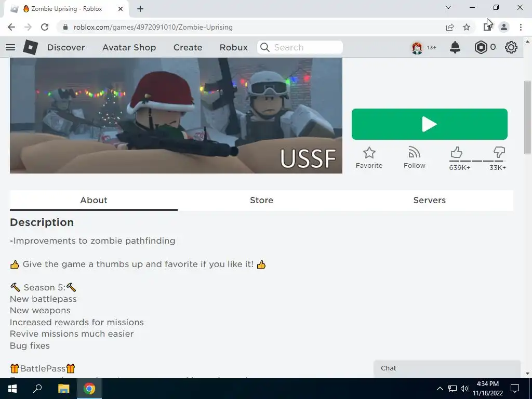Viewport: 532px width, 399px height.
Task: Open the Roblox hamburger navigation menu
Action: (x=10, y=47)
